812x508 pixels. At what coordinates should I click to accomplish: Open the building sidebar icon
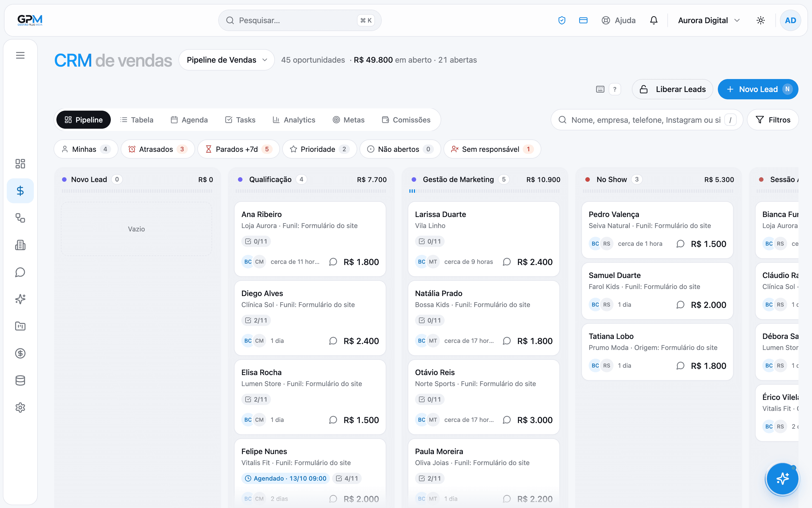[20, 245]
